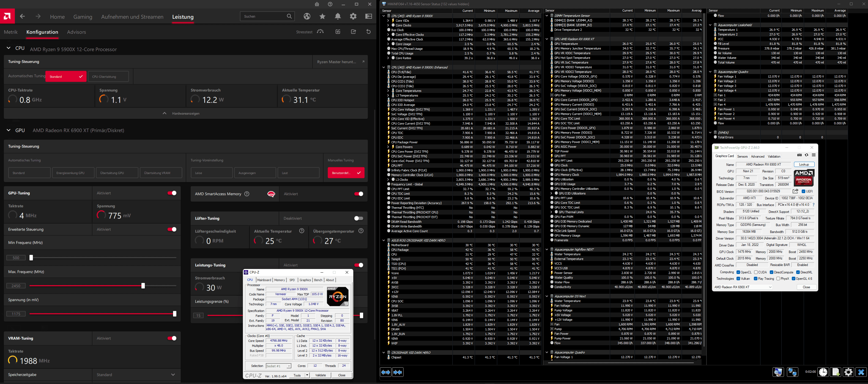Click the export/share profile icon in Leistung
This screenshot has height=384, width=868.
pyautogui.click(x=354, y=32)
